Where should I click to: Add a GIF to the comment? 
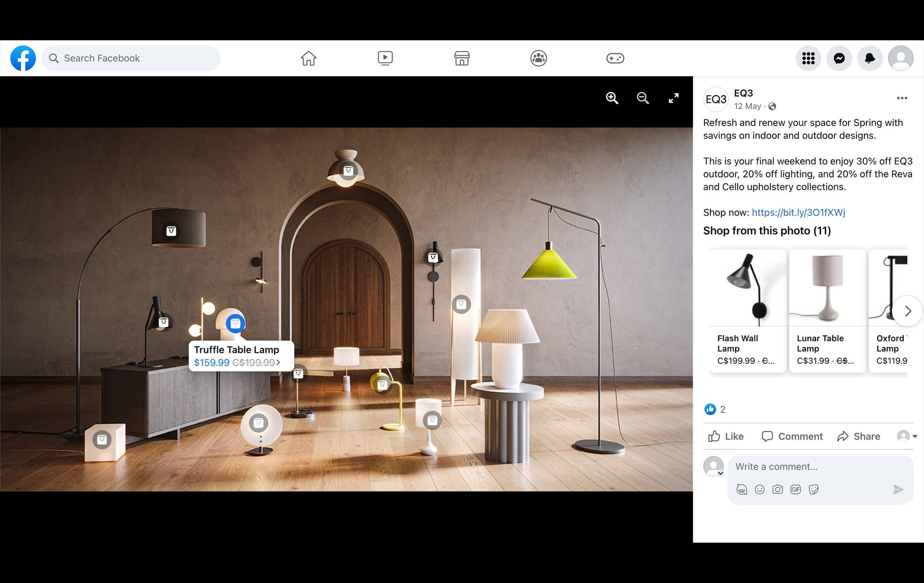click(x=795, y=489)
